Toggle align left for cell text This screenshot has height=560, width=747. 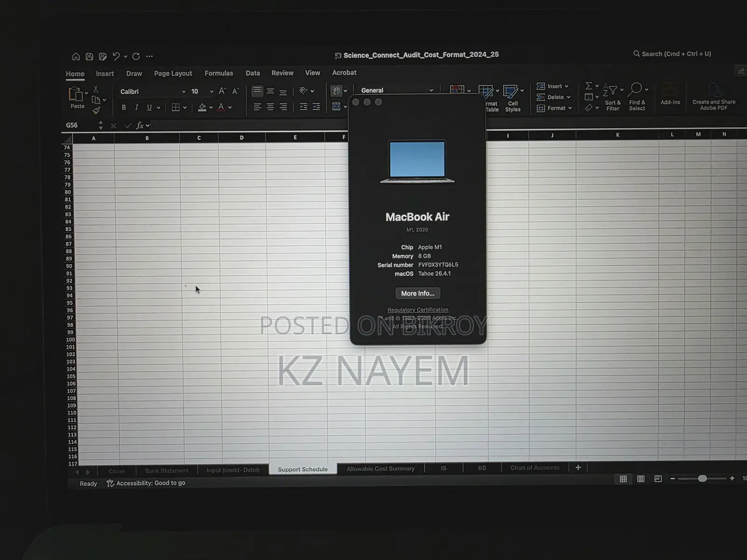click(x=257, y=107)
